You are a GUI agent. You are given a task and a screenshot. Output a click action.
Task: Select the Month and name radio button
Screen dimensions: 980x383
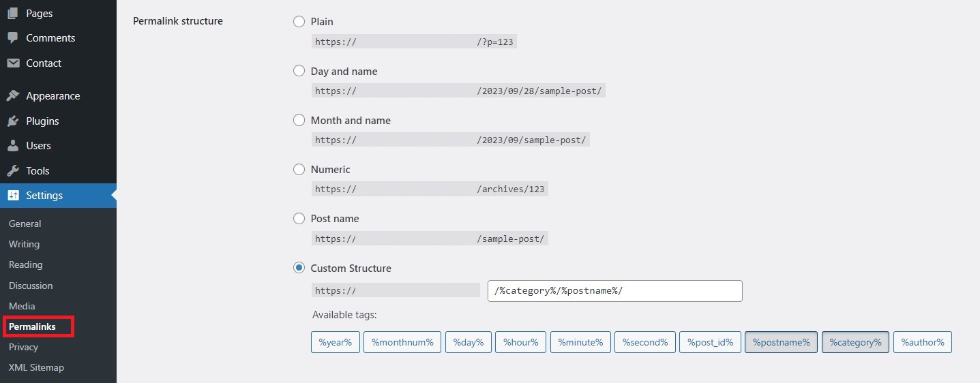[299, 120]
